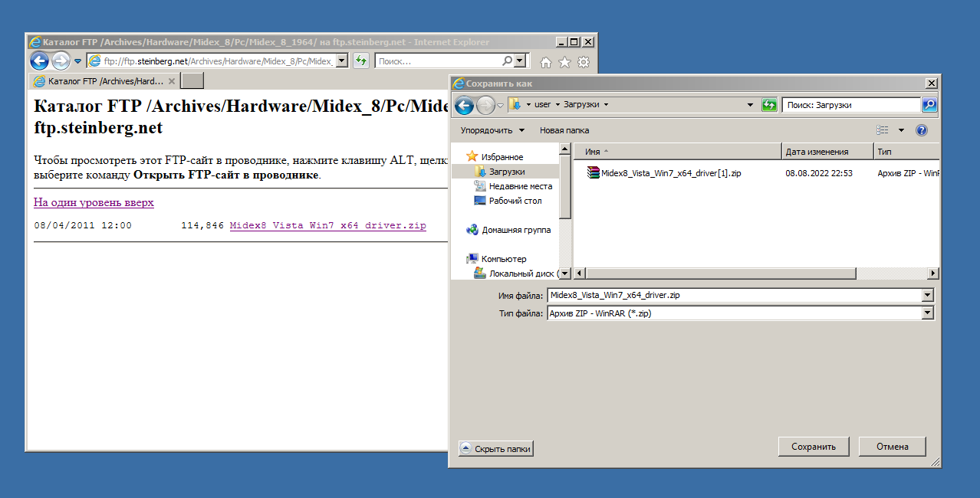The image size is (980, 498).
Task: Go forward in Save As dialog
Action: 485,105
